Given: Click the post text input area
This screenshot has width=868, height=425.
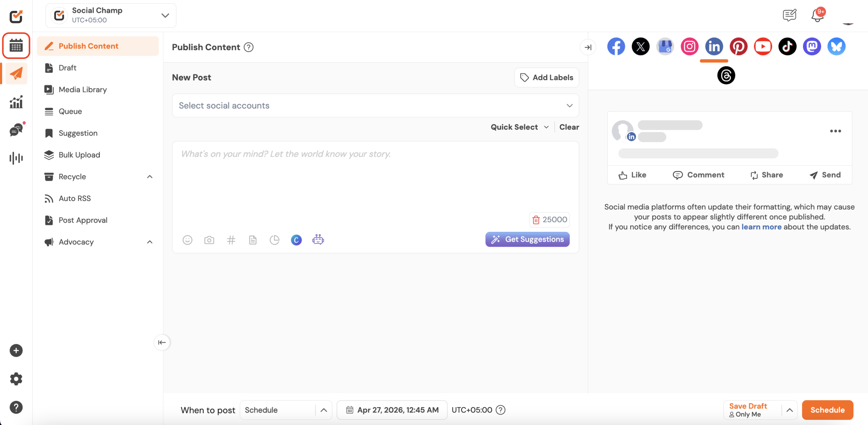Looking at the screenshot, I should tap(375, 180).
